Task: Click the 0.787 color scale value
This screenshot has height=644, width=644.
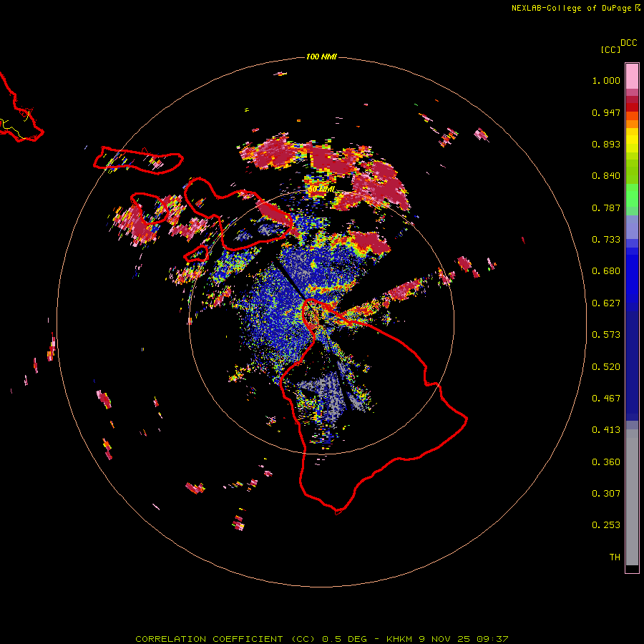Action: pyautogui.click(x=606, y=208)
